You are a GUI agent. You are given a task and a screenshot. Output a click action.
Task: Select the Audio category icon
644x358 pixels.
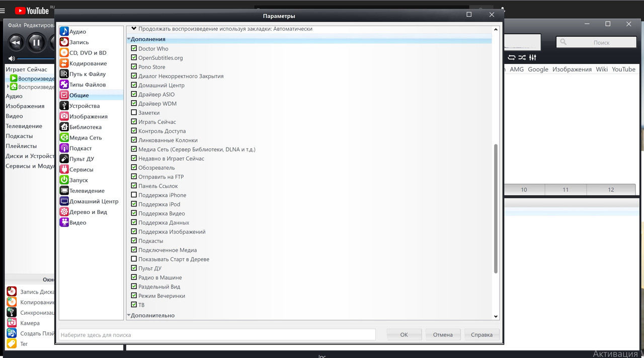click(x=64, y=32)
